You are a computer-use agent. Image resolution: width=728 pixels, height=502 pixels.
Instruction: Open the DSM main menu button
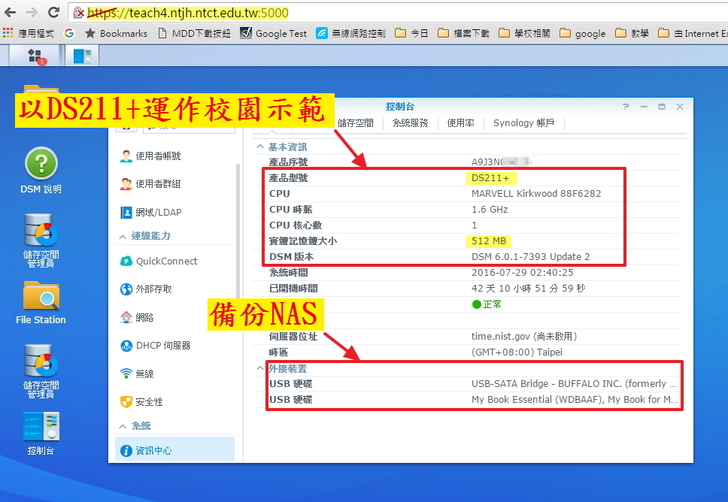click(35, 56)
